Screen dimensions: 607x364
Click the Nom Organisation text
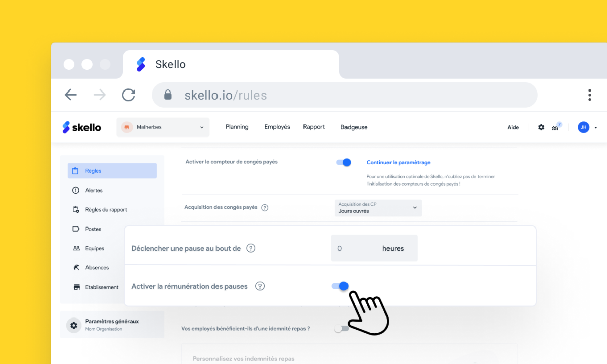[x=104, y=329]
